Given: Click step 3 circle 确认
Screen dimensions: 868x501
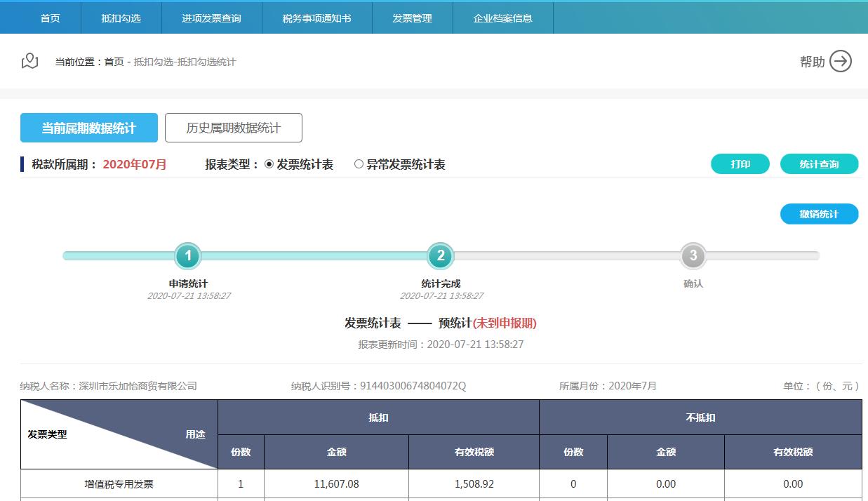Looking at the screenshot, I should [x=693, y=255].
